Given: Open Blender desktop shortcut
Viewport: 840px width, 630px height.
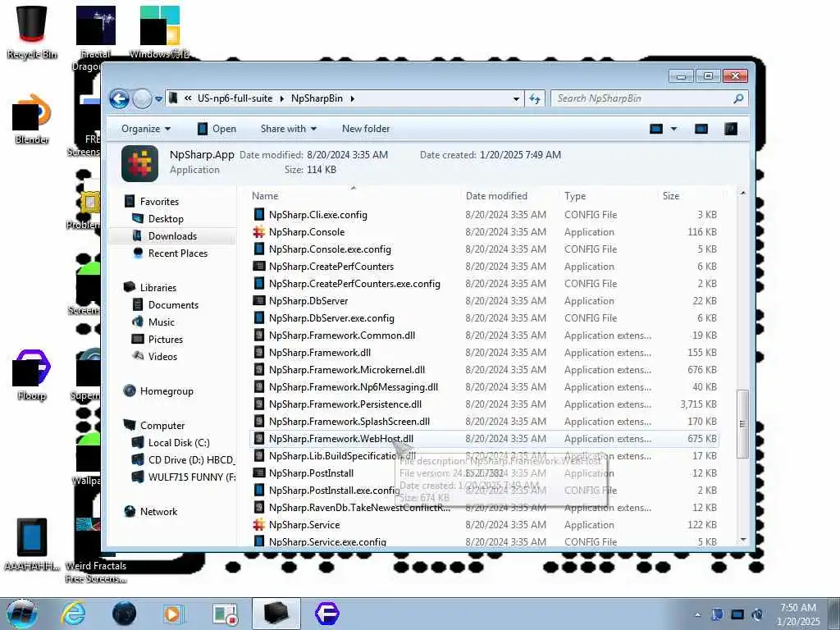Looking at the screenshot, I should pos(32,119).
